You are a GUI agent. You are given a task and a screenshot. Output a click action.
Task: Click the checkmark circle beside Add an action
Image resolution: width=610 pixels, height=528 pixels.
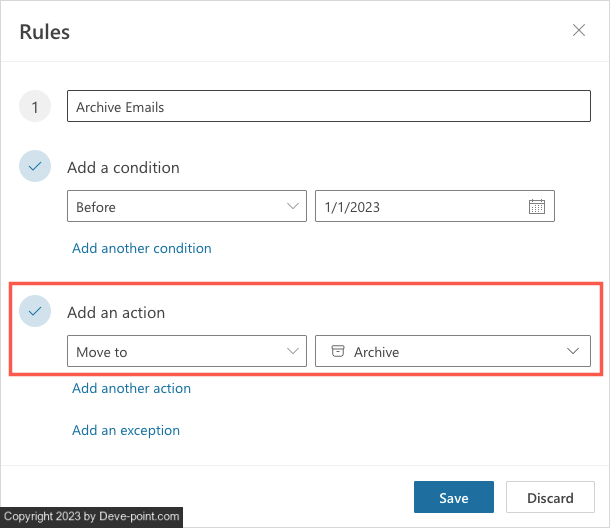click(35, 312)
